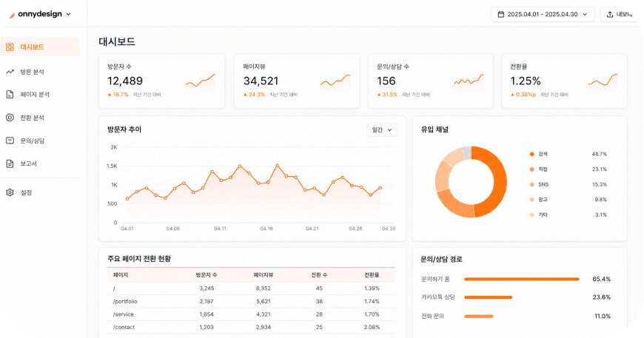Click the ▲ 24.3% change indicator

pyautogui.click(x=254, y=95)
